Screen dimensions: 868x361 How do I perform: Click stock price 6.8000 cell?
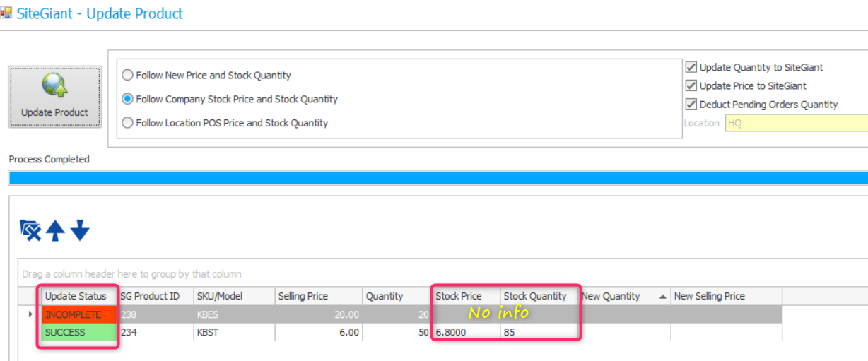coord(467,332)
